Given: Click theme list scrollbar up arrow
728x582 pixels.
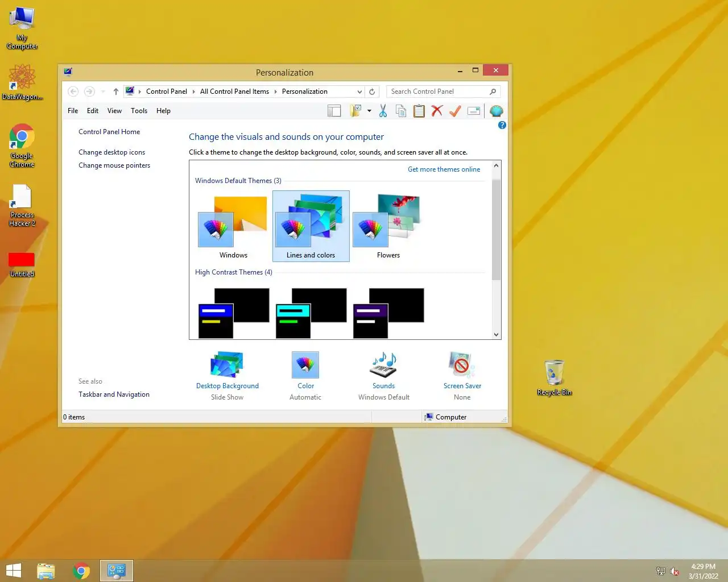Looking at the screenshot, I should coord(496,165).
